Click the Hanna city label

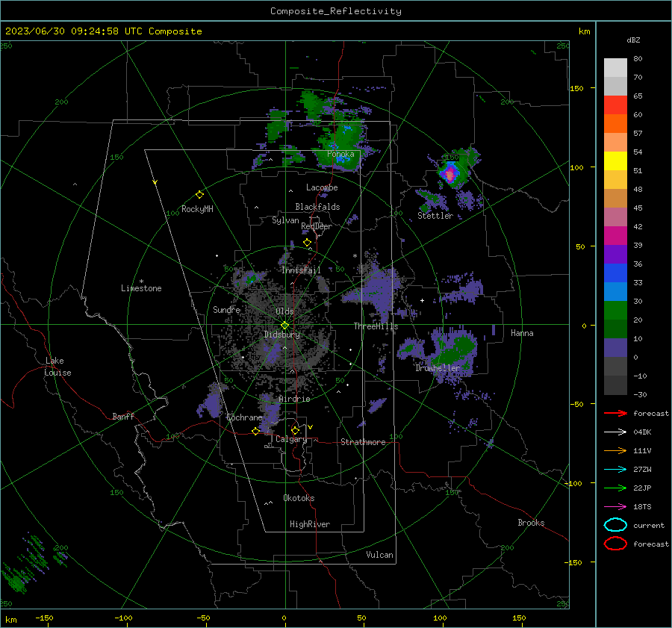[x=522, y=333]
